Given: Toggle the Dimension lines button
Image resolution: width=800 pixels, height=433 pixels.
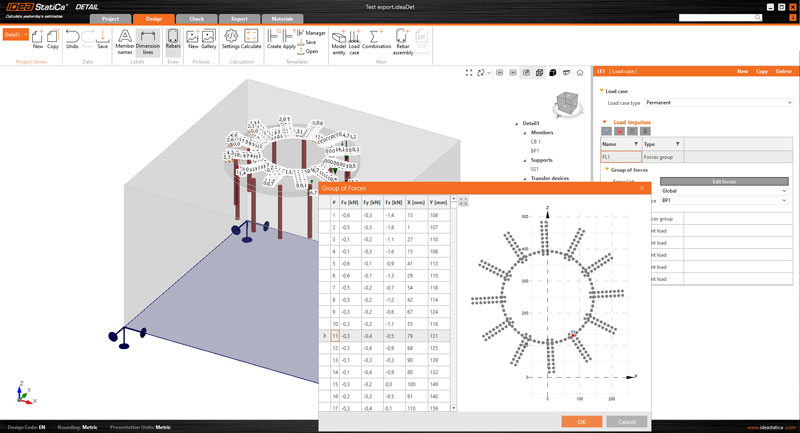Looking at the screenshot, I should [x=148, y=38].
